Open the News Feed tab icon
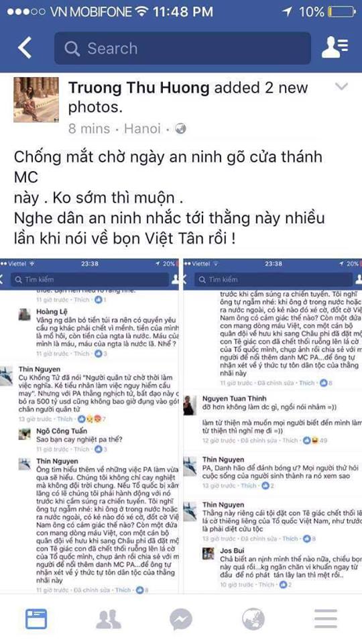The image size is (362, 644). tap(36, 619)
